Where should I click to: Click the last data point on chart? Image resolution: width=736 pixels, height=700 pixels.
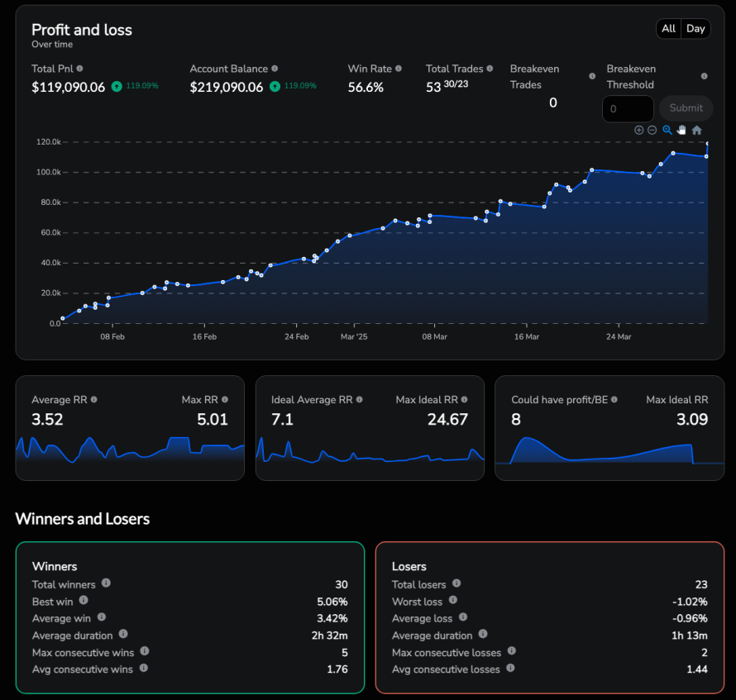tap(708, 144)
